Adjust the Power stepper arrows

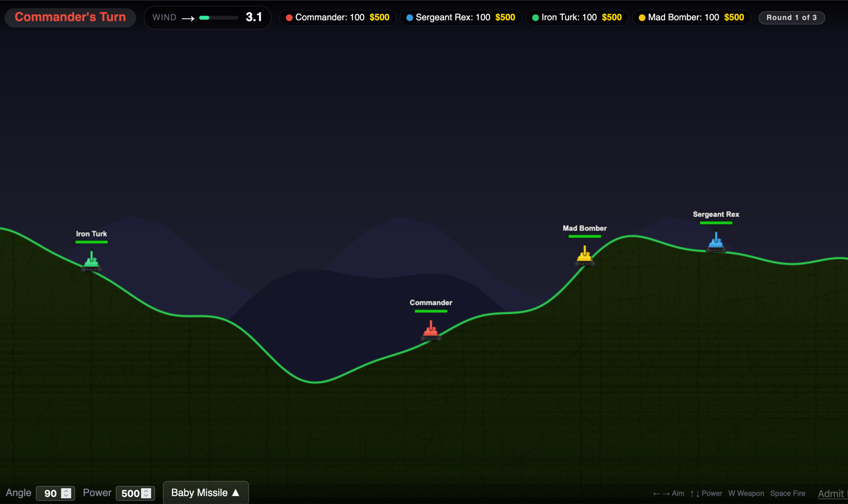click(x=146, y=493)
